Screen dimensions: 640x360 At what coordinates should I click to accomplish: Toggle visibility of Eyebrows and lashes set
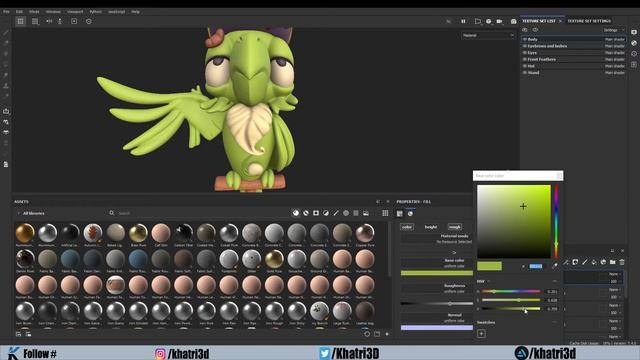point(525,46)
